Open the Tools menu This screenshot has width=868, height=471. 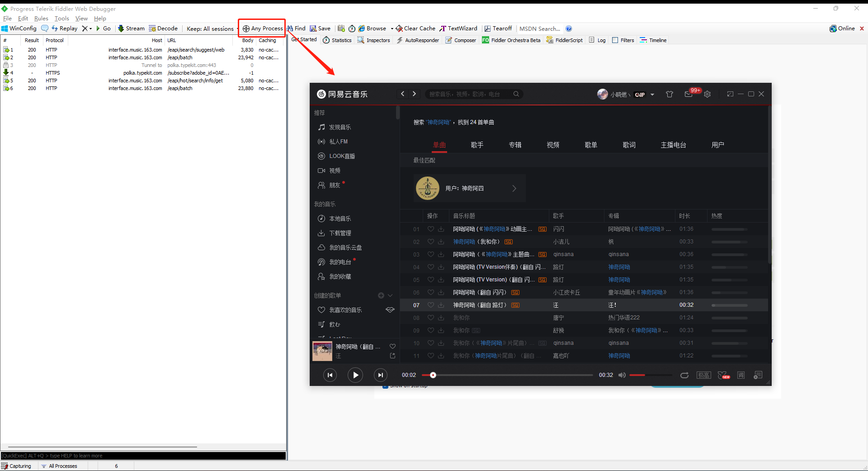62,19
